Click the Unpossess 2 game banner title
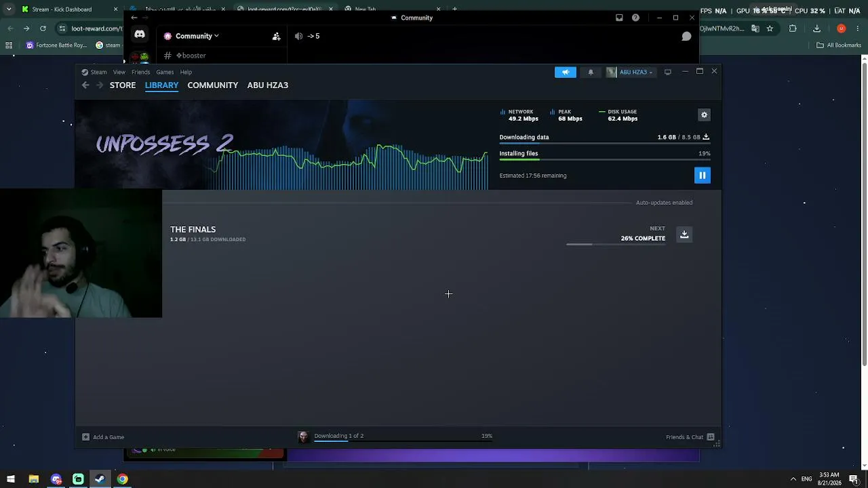The width and height of the screenshot is (868, 488). coord(165,144)
